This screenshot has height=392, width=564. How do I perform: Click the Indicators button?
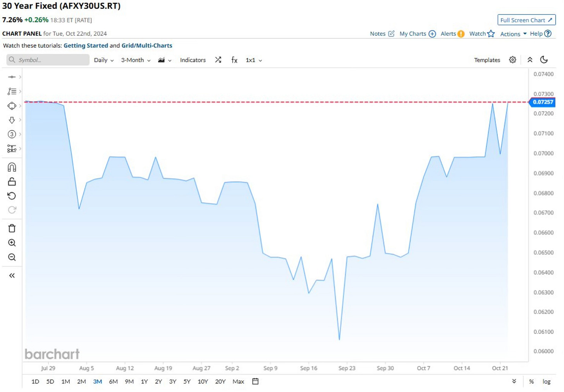point(193,60)
